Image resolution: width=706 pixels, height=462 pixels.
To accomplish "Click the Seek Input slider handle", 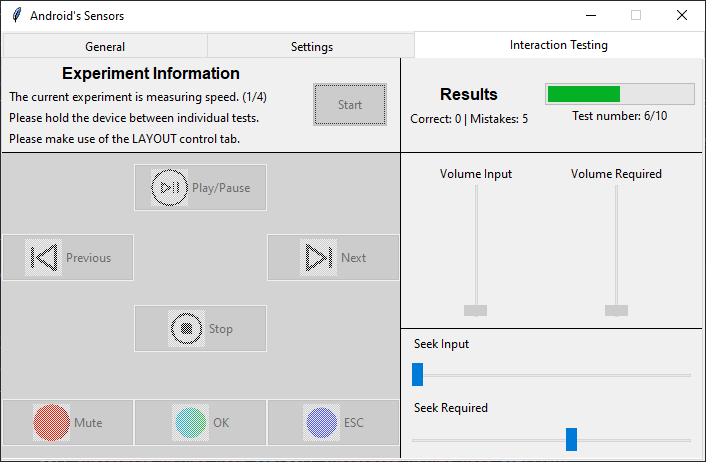I will [418, 375].
